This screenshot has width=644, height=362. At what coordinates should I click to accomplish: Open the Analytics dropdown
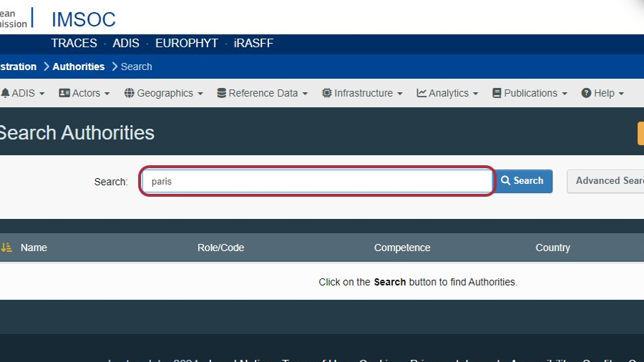point(448,93)
